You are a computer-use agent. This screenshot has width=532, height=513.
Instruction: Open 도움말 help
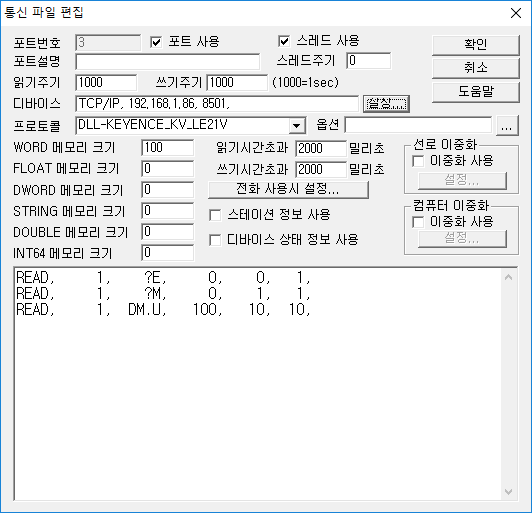pyautogui.click(x=476, y=92)
